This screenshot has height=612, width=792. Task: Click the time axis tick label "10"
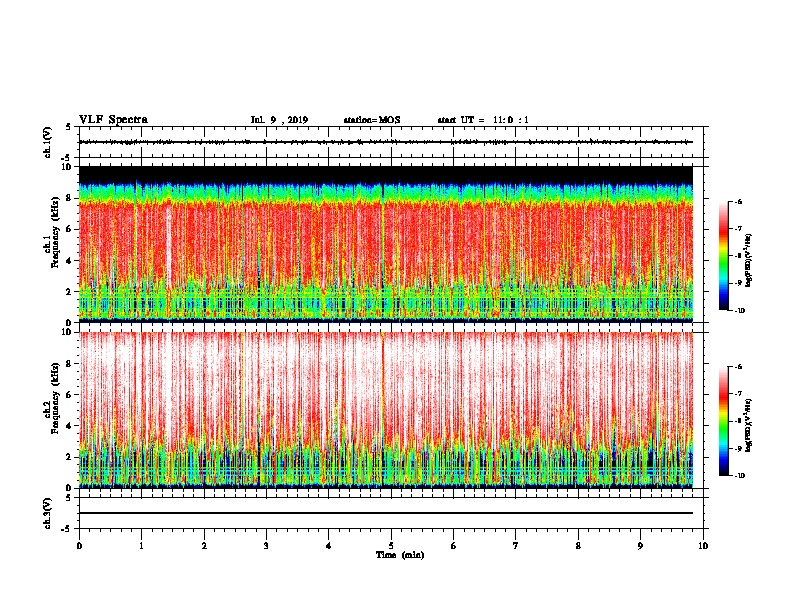click(703, 546)
